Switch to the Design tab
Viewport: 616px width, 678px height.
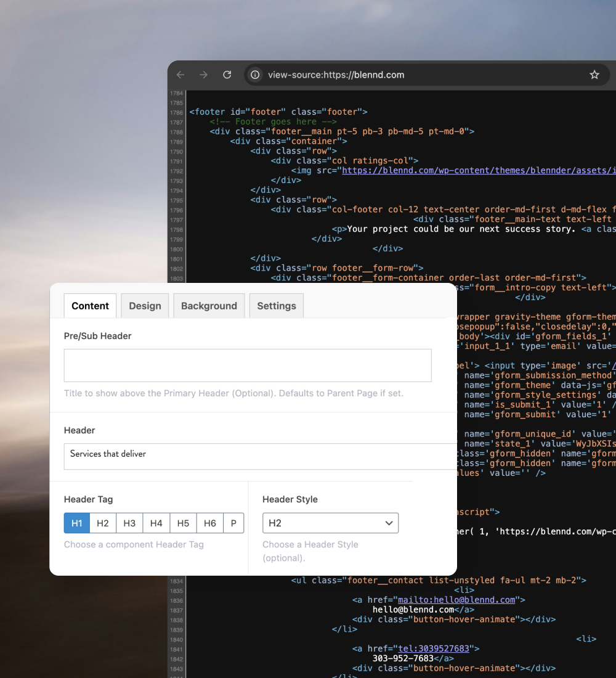tap(145, 305)
